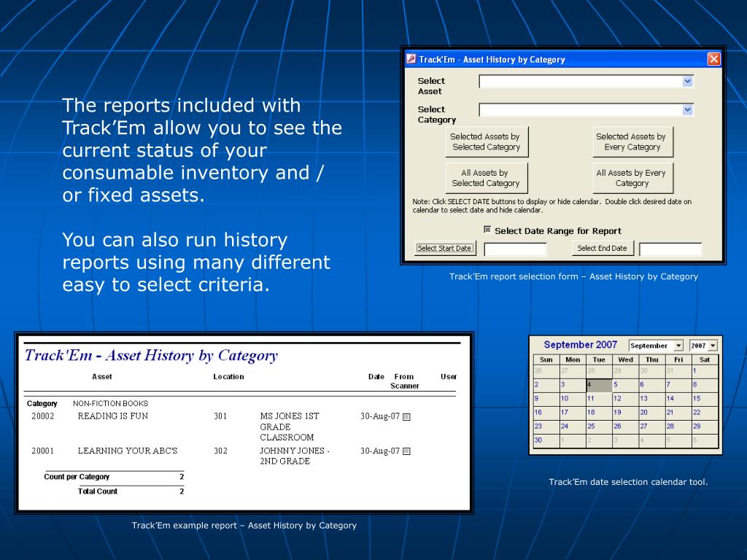Select September 28 in the calendar
Screen dimensions: 747x560
click(678, 426)
